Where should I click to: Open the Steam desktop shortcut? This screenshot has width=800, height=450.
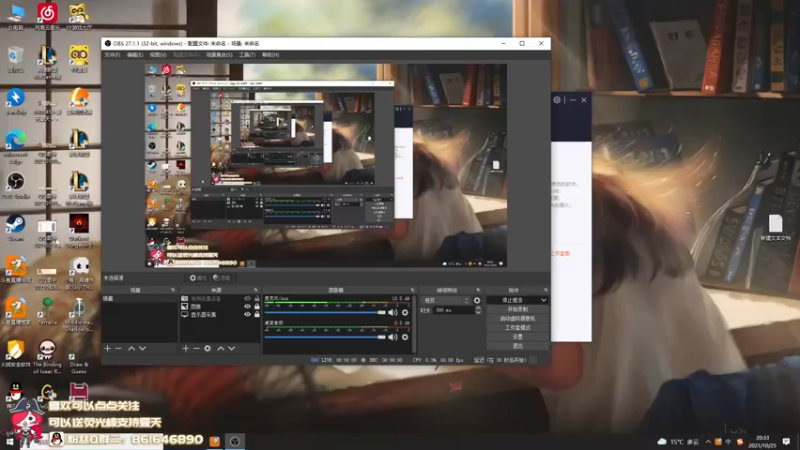coord(16,228)
